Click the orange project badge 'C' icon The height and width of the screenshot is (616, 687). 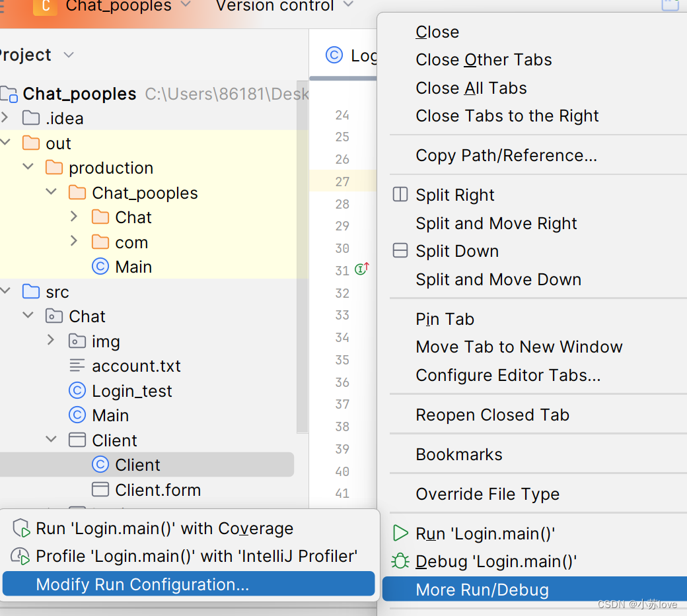[45, 6]
